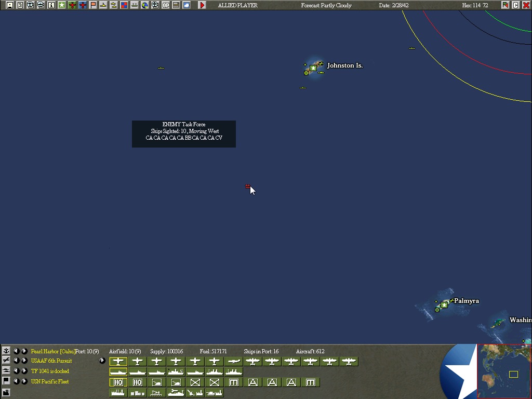Click the anchor base icon in bottom panel
This screenshot has width=532, height=399.
6,351
